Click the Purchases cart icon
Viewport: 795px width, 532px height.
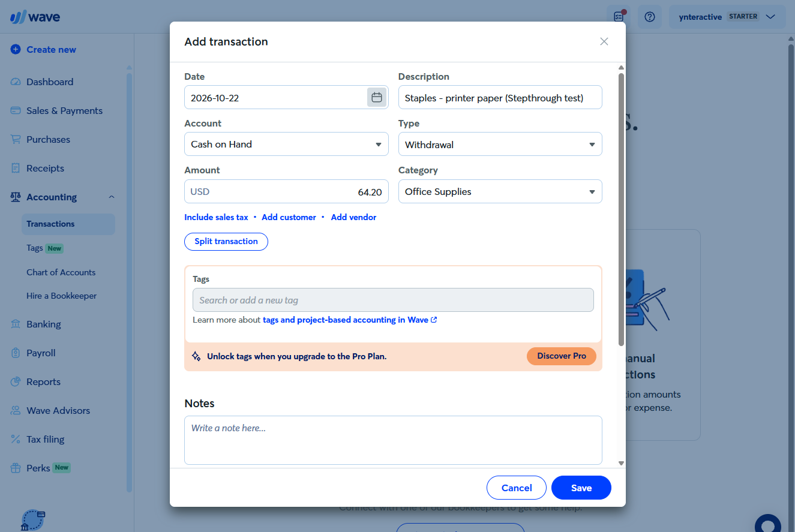tap(16, 140)
